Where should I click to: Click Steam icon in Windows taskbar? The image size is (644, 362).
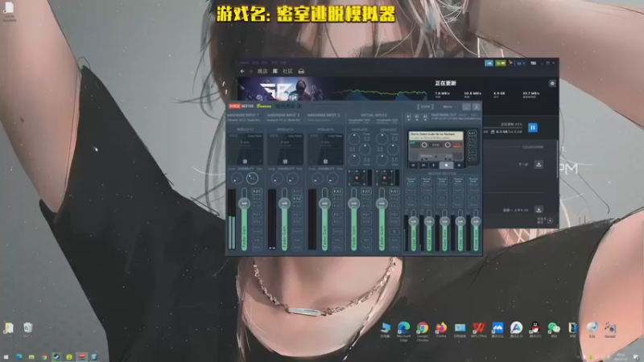56,357
